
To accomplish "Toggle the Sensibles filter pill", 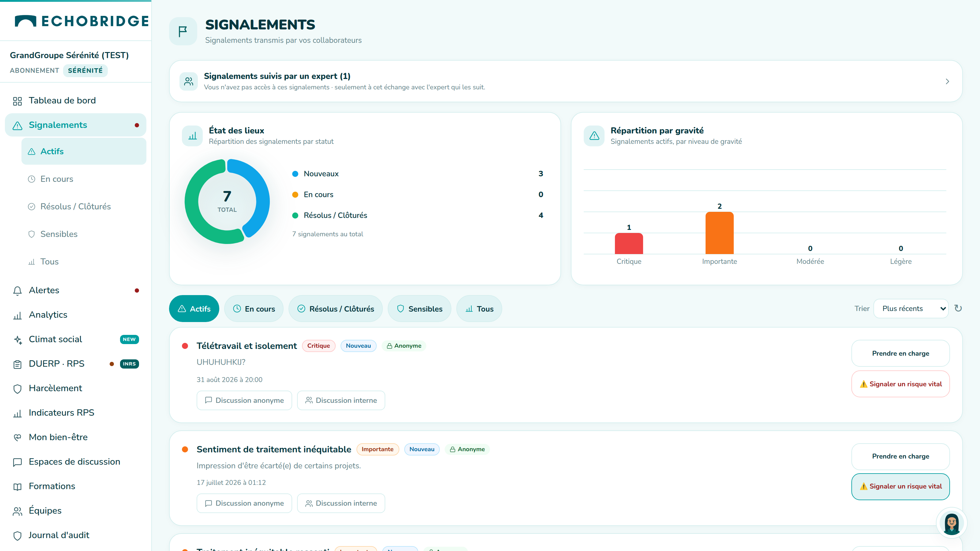I will point(419,309).
